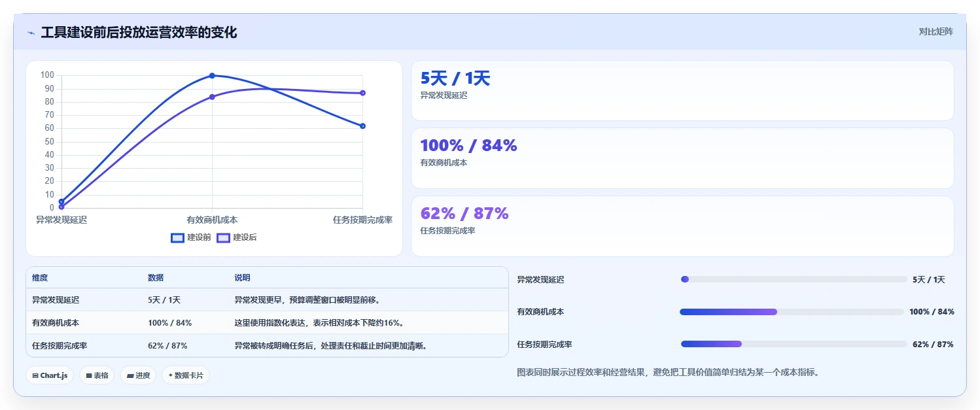This screenshot has width=980, height=410.
Task: Click description 异常发现更早，预算调整窗口被明显前移。
Action: pos(307,300)
